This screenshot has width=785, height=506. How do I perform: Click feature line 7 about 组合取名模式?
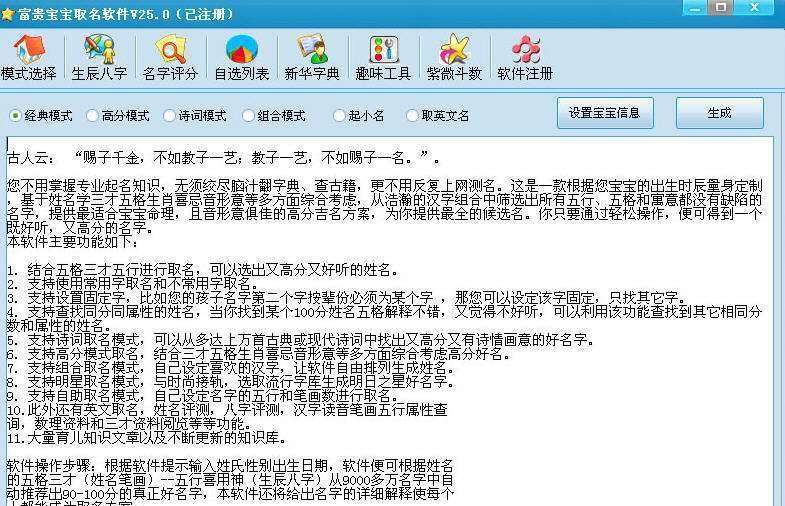231,368
